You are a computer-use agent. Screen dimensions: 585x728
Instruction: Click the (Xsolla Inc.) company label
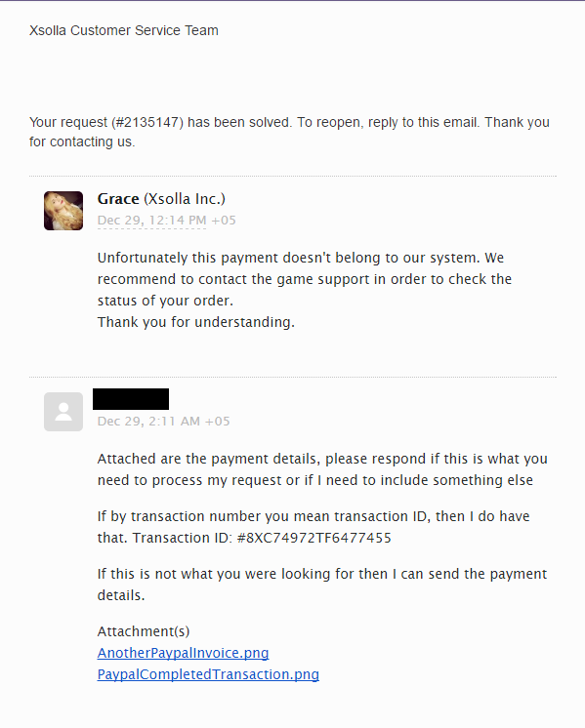(x=185, y=199)
